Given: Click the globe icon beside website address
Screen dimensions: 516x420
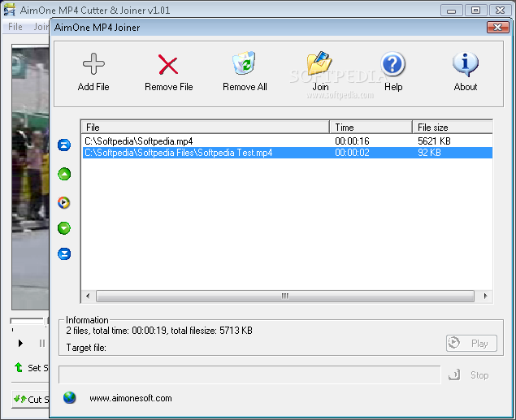Looking at the screenshot, I should (x=69, y=398).
